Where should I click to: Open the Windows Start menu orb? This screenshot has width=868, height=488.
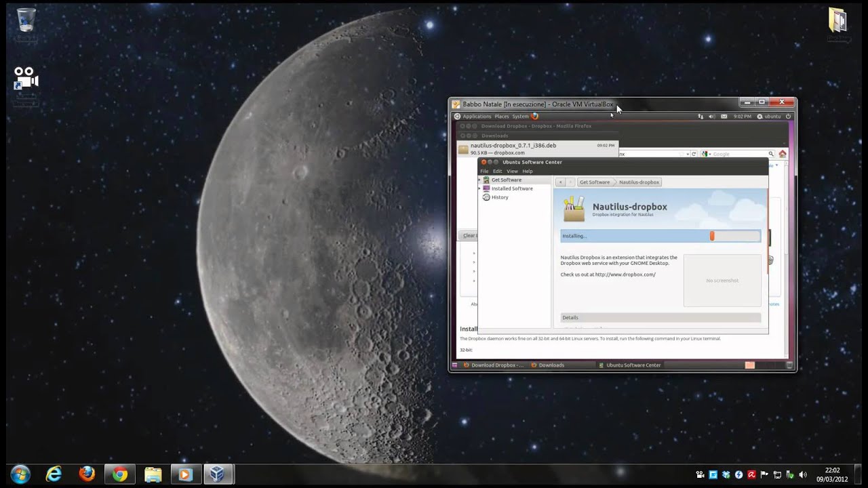20,474
